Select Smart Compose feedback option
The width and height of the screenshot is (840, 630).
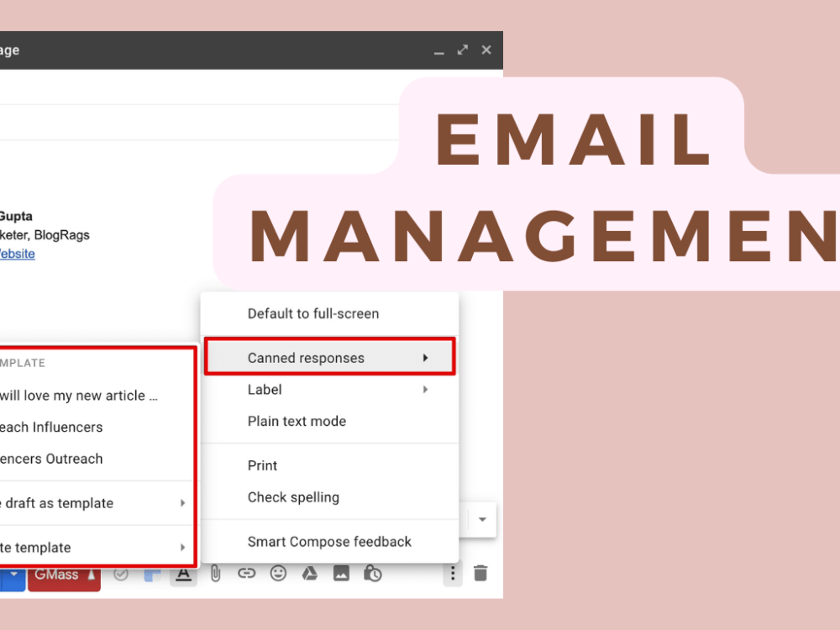330,542
